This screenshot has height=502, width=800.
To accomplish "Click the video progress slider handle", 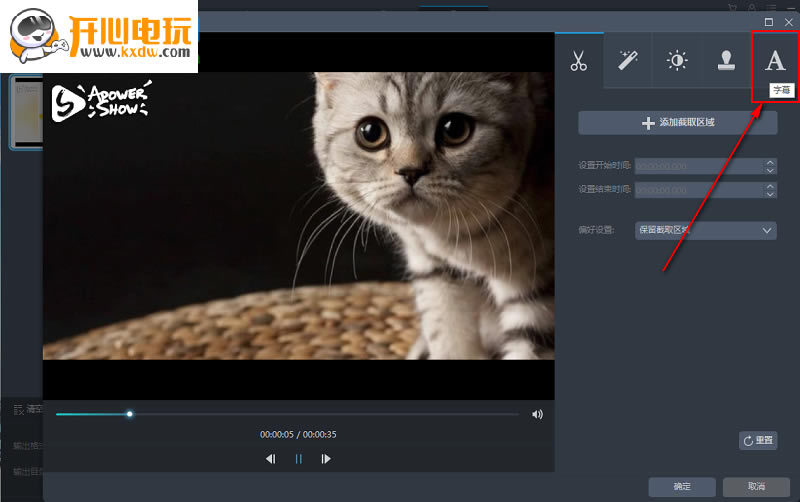I will [x=129, y=413].
